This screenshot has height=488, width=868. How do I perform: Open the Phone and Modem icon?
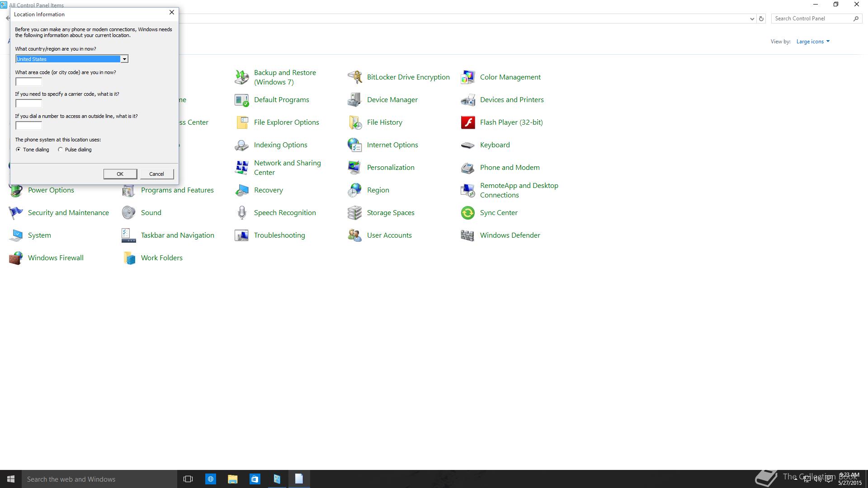[468, 168]
